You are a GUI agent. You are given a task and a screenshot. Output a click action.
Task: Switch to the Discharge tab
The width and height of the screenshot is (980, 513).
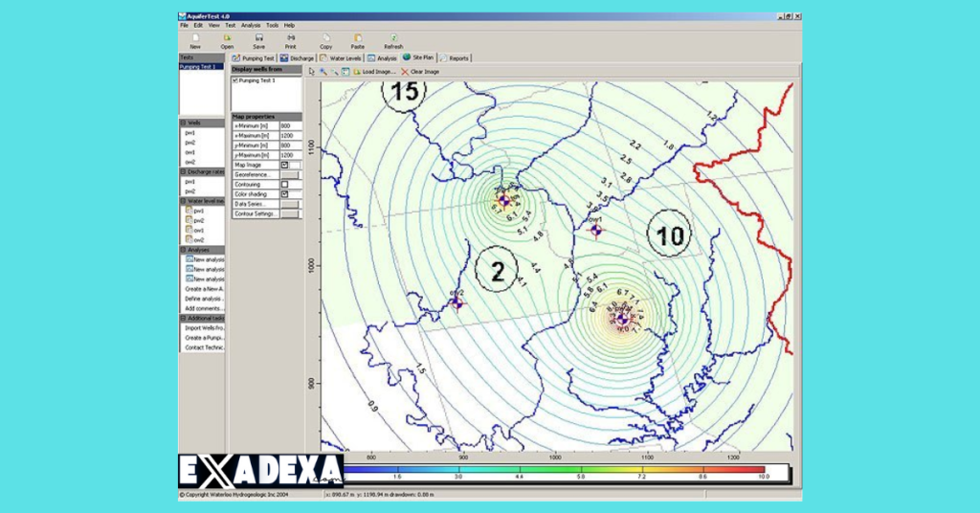coord(297,58)
